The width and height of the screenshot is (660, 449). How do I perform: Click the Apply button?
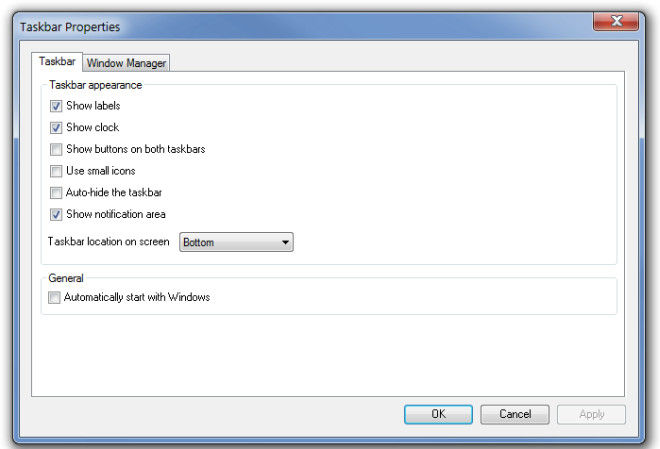click(x=591, y=414)
